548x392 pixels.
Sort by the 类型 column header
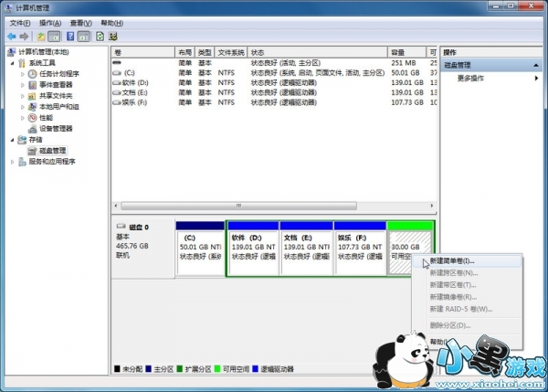click(205, 52)
